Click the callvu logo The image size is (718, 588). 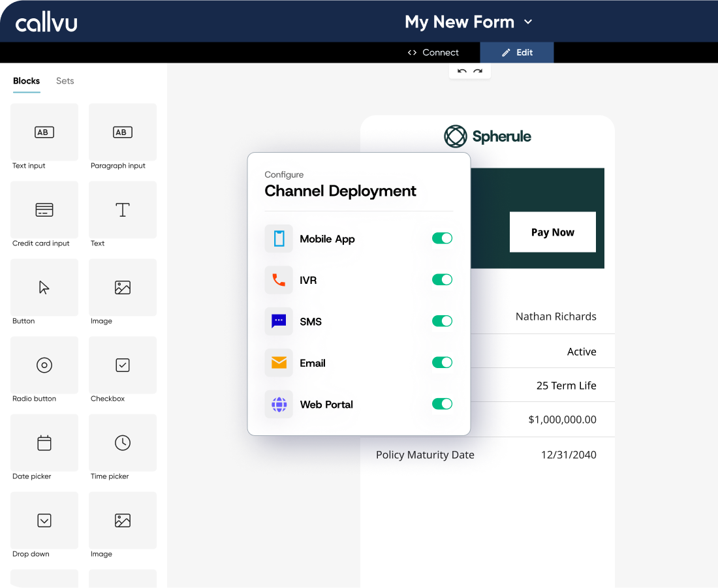point(46,23)
